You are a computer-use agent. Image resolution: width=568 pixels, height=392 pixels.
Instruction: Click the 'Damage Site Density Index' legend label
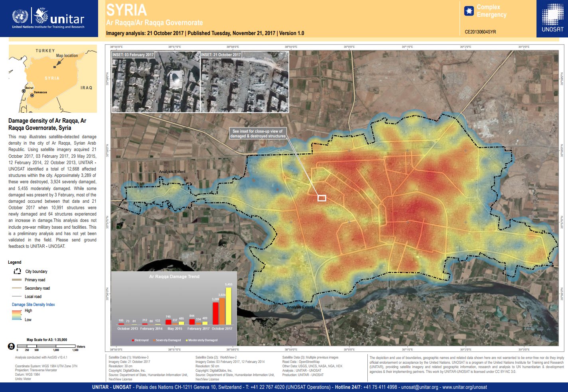pos(34,304)
